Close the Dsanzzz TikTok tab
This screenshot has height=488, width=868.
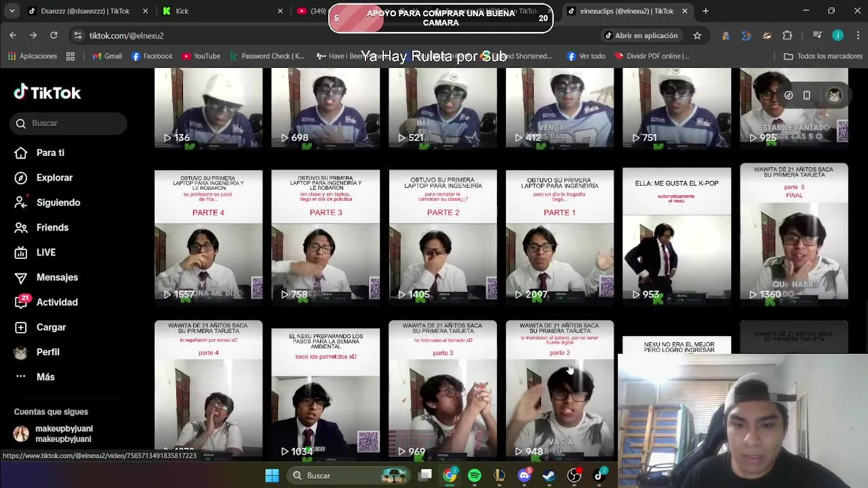click(145, 11)
